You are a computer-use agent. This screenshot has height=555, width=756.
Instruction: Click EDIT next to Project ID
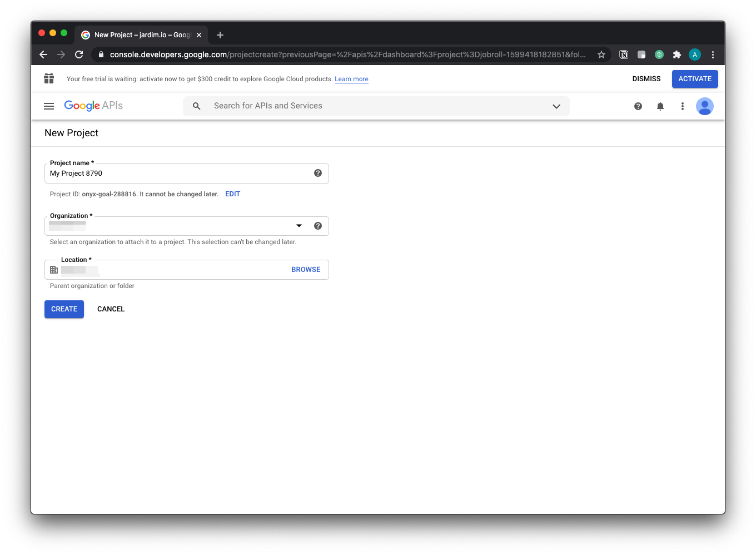point(232,194)
